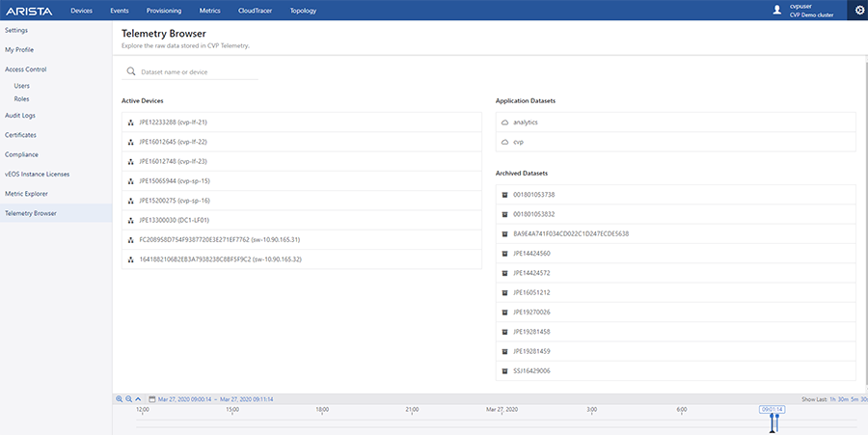
Task: Click the cvpuser profile icon
Action: 777,10
